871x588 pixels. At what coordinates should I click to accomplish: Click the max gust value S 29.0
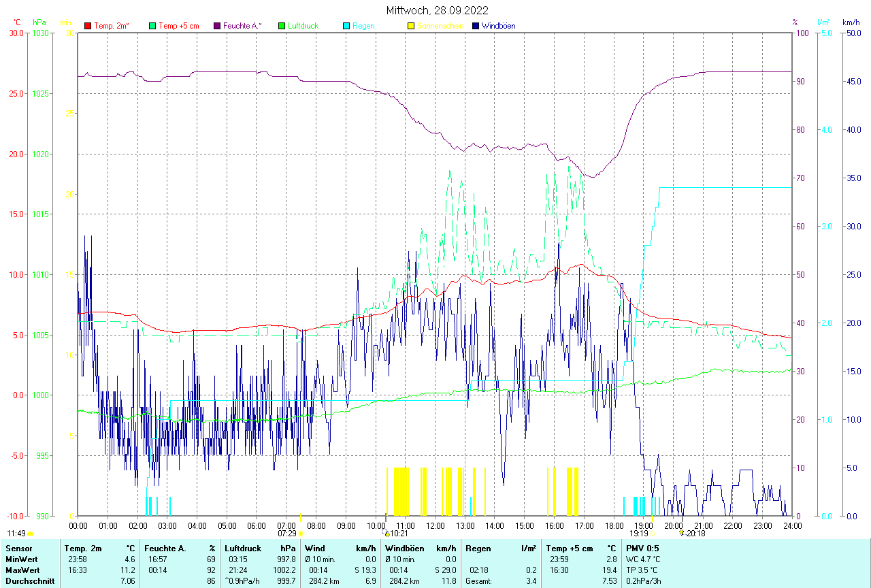click(444, 570)
